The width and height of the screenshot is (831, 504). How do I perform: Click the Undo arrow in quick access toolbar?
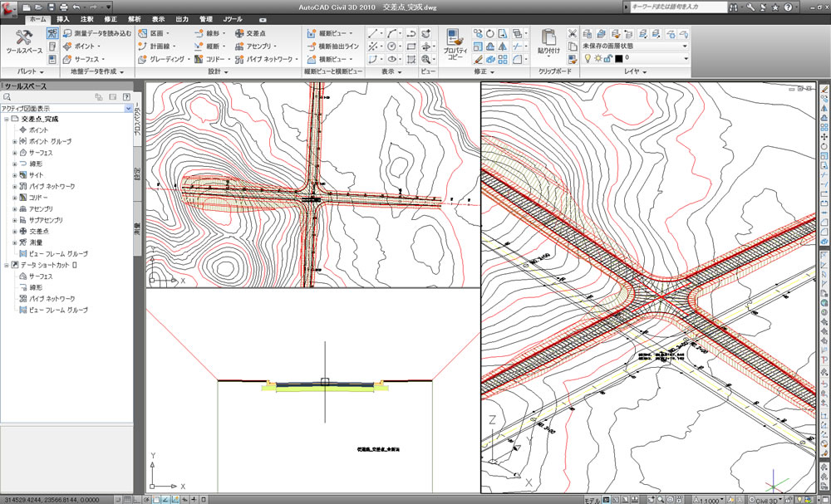tap(76, 7)
